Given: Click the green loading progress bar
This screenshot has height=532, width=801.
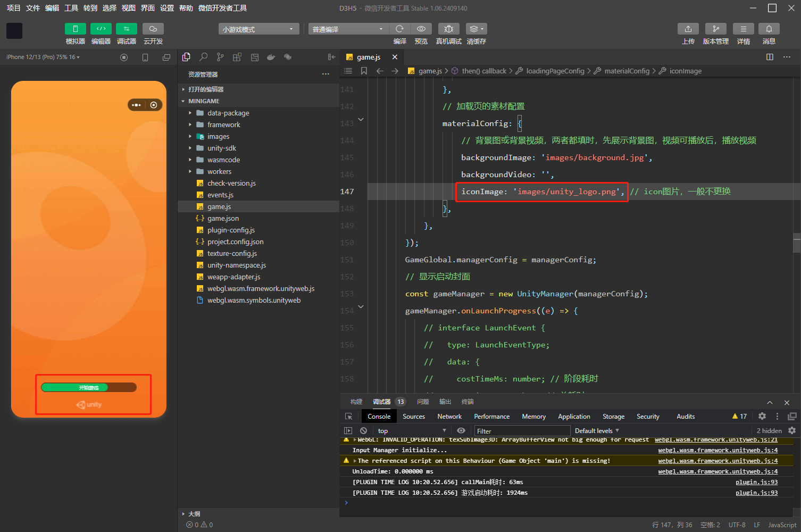Looking at the screenshot, I should [x=74, y=387].
